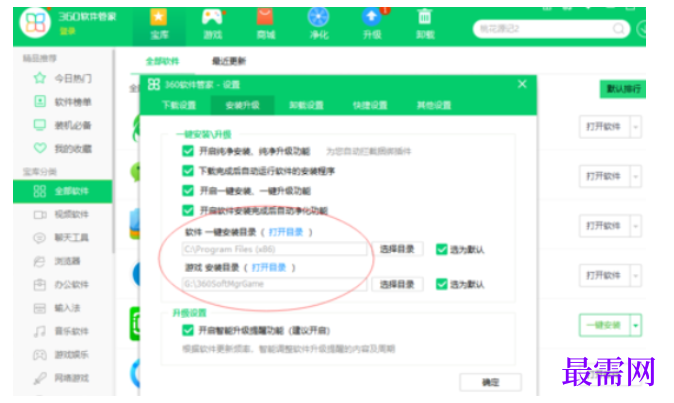Disable 开启智能升级提醒功能 checkbox
Screen dimensions: 674x403
click(x=188, y=330)
